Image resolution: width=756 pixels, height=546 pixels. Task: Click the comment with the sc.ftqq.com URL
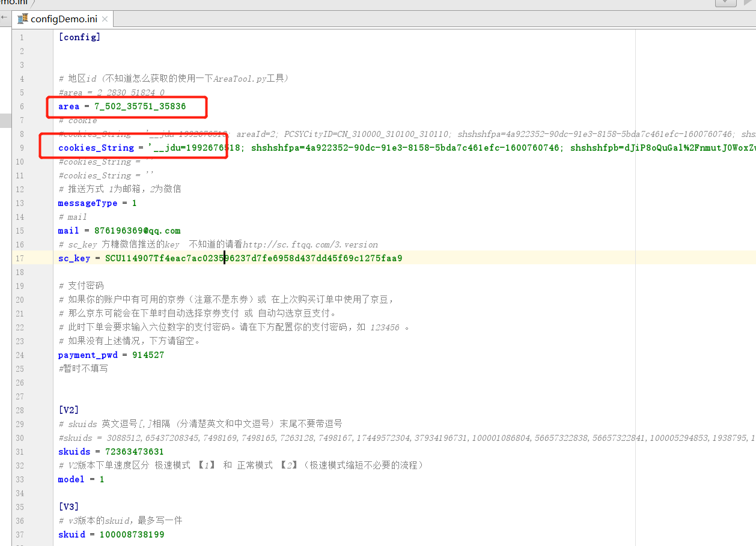coord(218,244)
